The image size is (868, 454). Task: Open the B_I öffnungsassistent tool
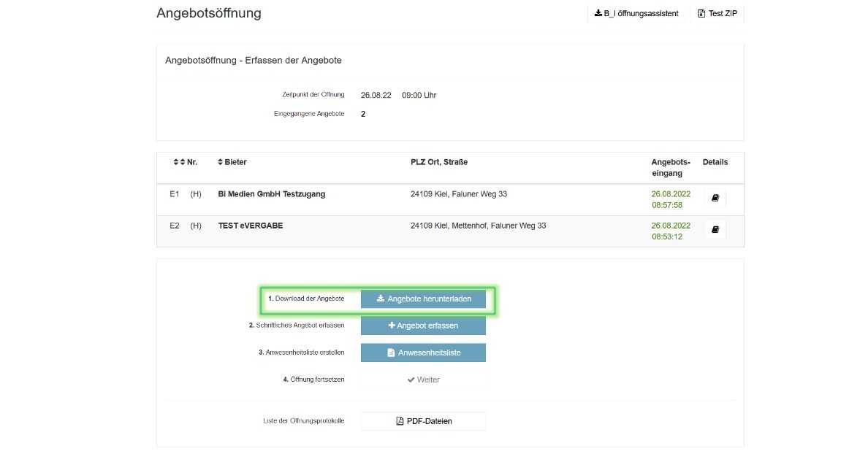click(x=636, y=12)
